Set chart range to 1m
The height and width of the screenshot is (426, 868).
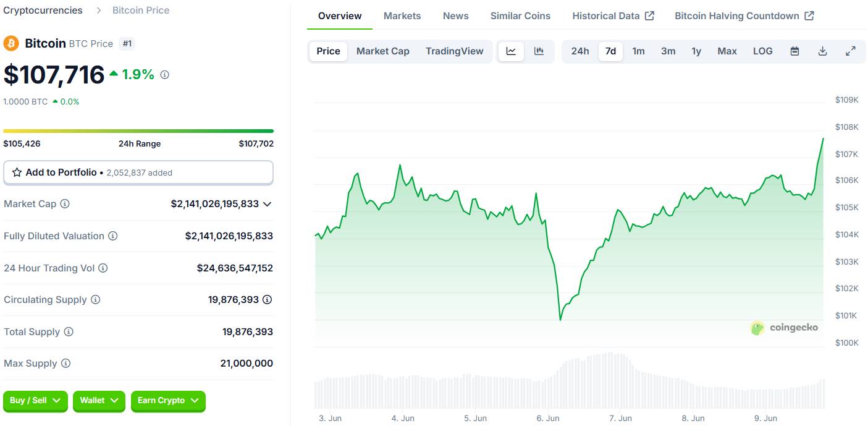click(x=639, y=51)
